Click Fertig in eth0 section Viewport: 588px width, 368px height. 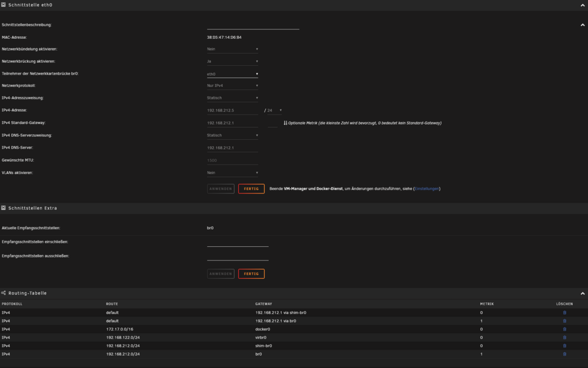251,189
